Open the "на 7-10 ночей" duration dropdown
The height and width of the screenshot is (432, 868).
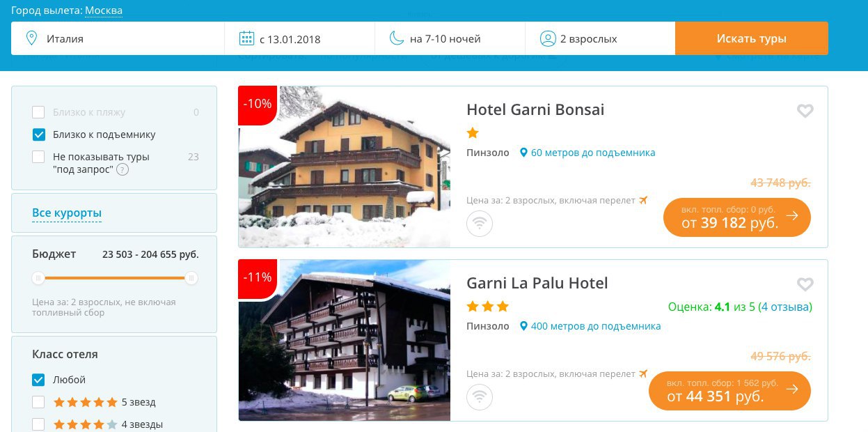tap(450, 38)
